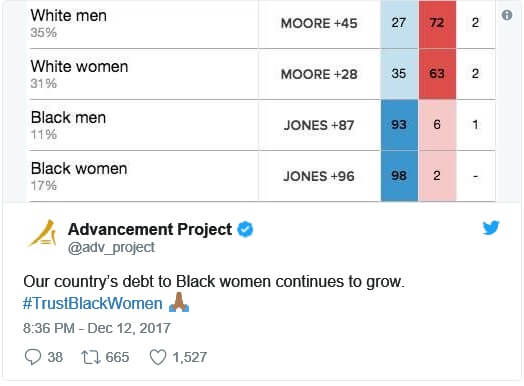Open the @adv_project handle
The image size is (524, 386).
(x=111, y=248)
